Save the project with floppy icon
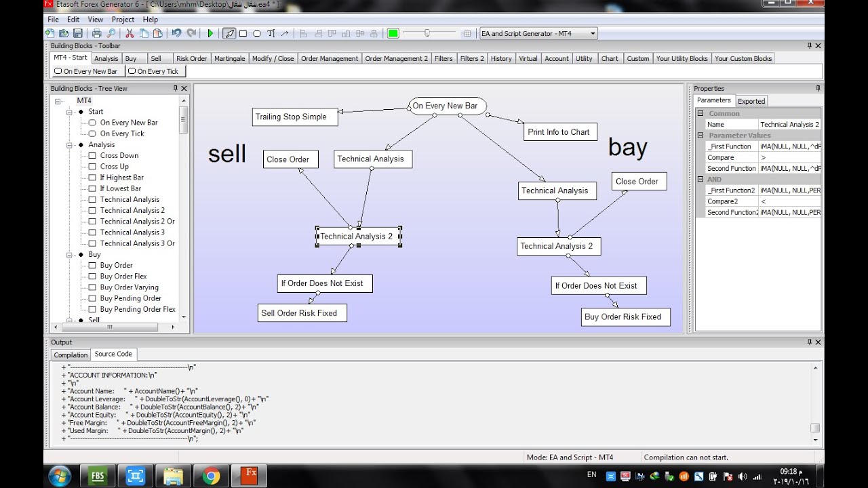868x488 pixels. [77, 33]
